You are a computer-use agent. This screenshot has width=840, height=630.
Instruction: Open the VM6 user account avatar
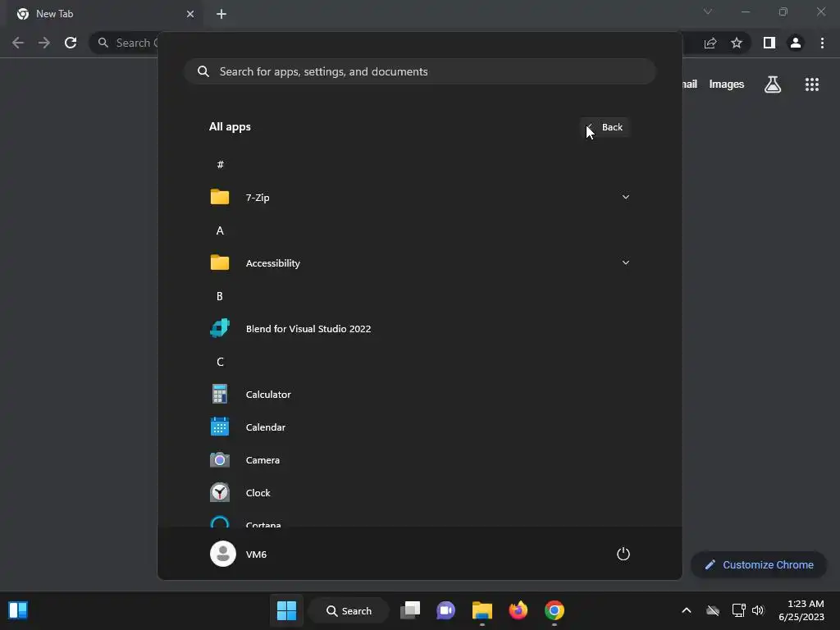[223, 554]
